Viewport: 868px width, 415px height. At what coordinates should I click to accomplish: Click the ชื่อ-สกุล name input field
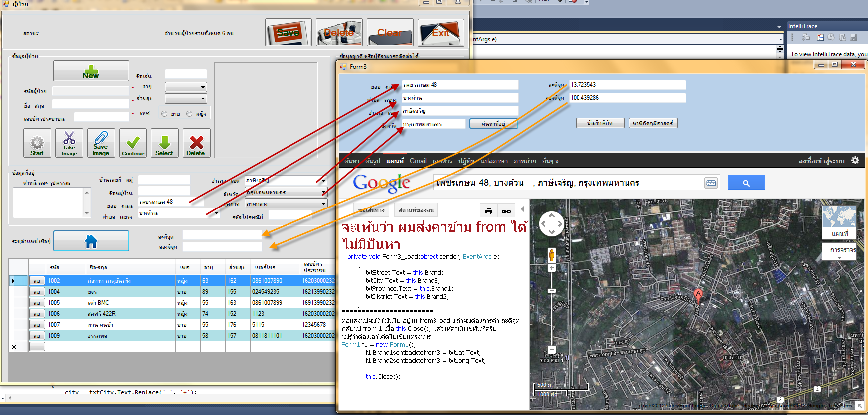click(x=90, y=104)
